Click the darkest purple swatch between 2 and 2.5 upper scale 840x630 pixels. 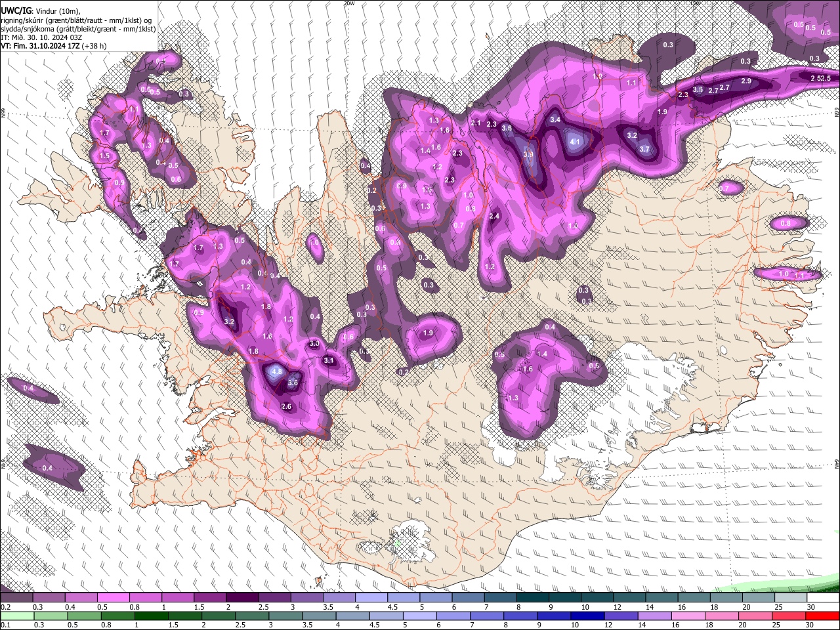pyautogui.click(x=241, y=598)
